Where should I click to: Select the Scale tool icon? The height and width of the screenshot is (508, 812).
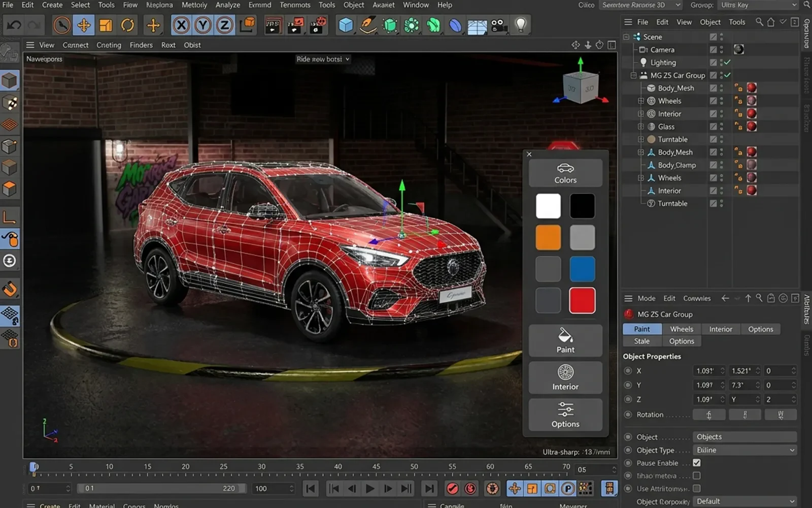106,24
